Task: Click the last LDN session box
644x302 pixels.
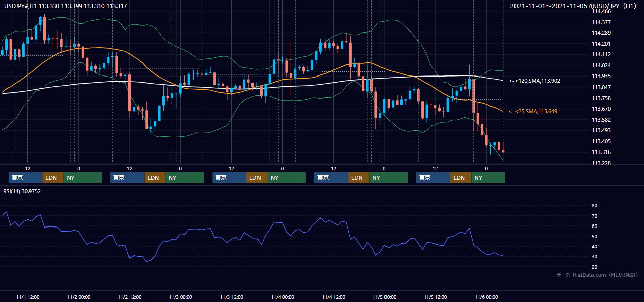Action: pyautogui.click(x=461, y=178)
